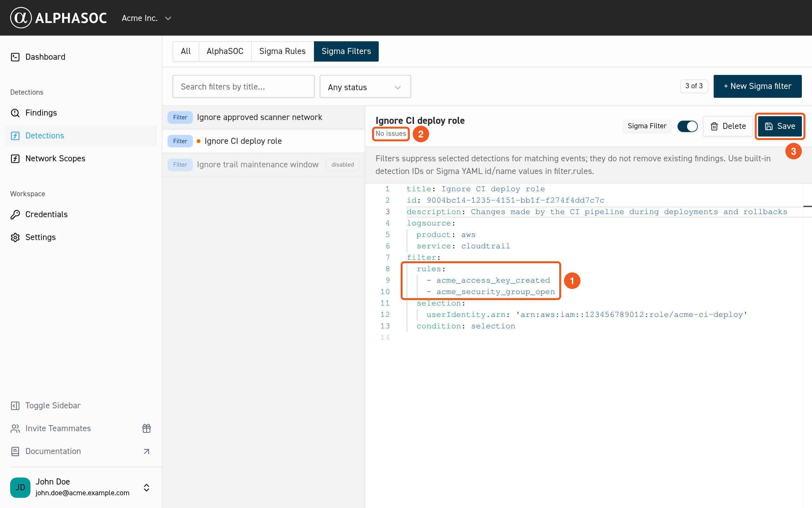Screen dimensions: 812x508
Task: Click the Documentation book icon
Action: pos(15,451)
